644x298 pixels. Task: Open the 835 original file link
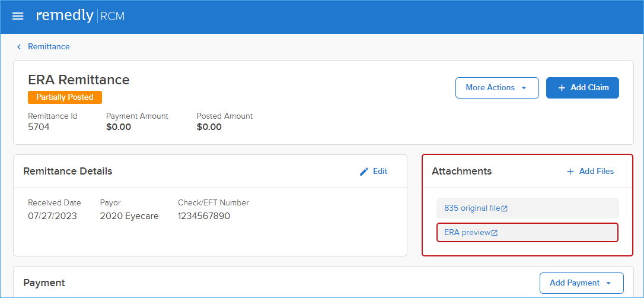coord(472,208)
